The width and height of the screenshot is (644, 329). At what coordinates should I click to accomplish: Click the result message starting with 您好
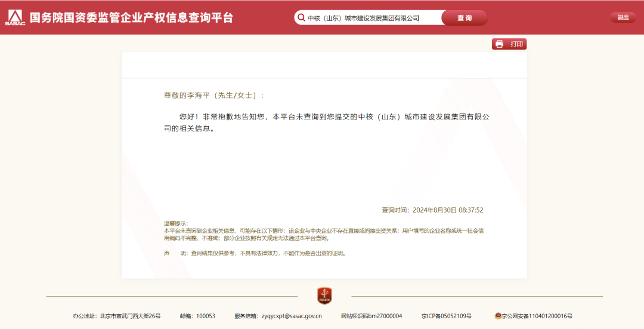tap(327, 122)
